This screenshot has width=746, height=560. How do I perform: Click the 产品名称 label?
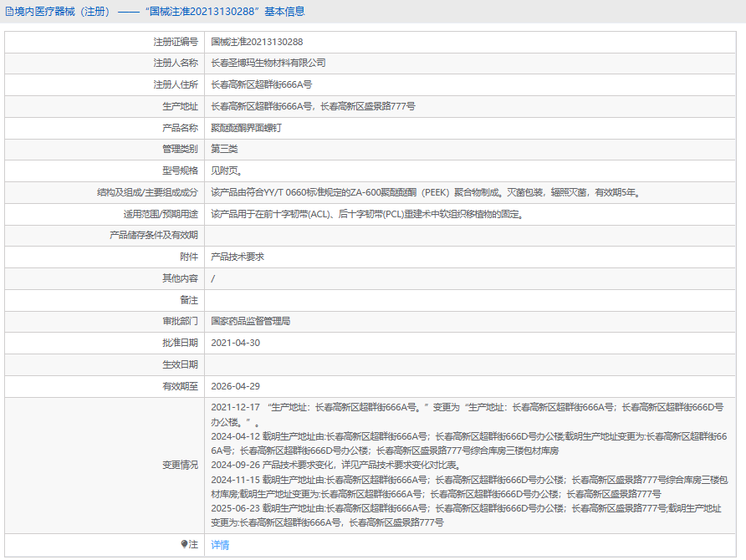(181, 128)
